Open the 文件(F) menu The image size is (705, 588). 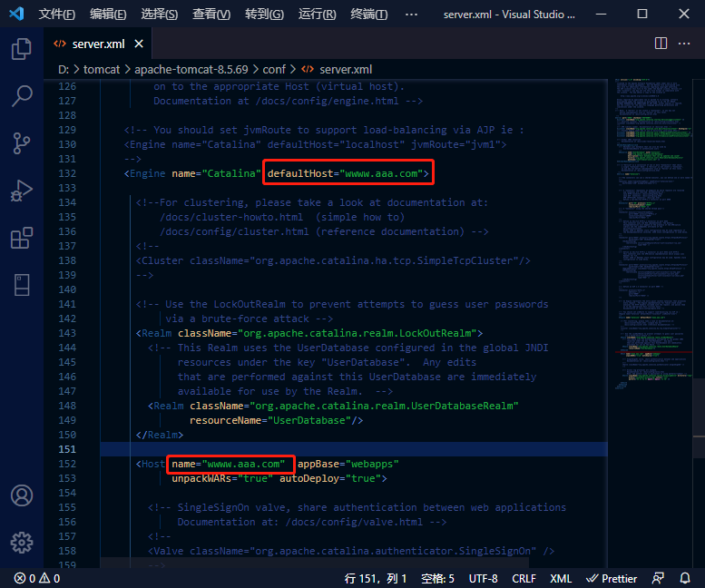(x=56, y=14)
